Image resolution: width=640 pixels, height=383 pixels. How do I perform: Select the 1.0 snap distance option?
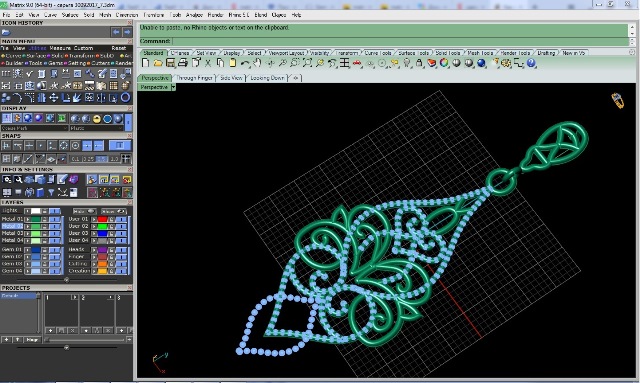point(114,159)
